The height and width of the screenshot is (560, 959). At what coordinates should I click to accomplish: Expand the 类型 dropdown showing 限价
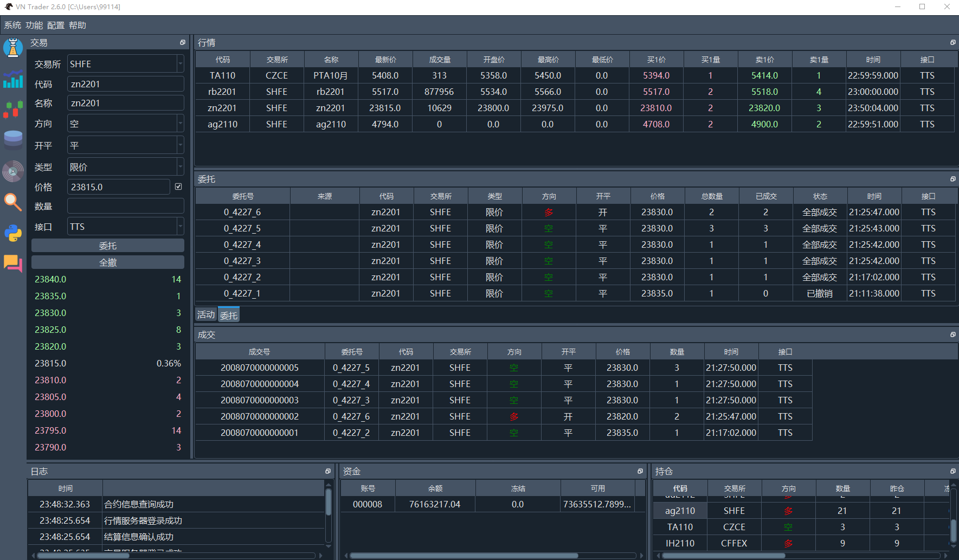pyautogui.click(x=180, y=167)
